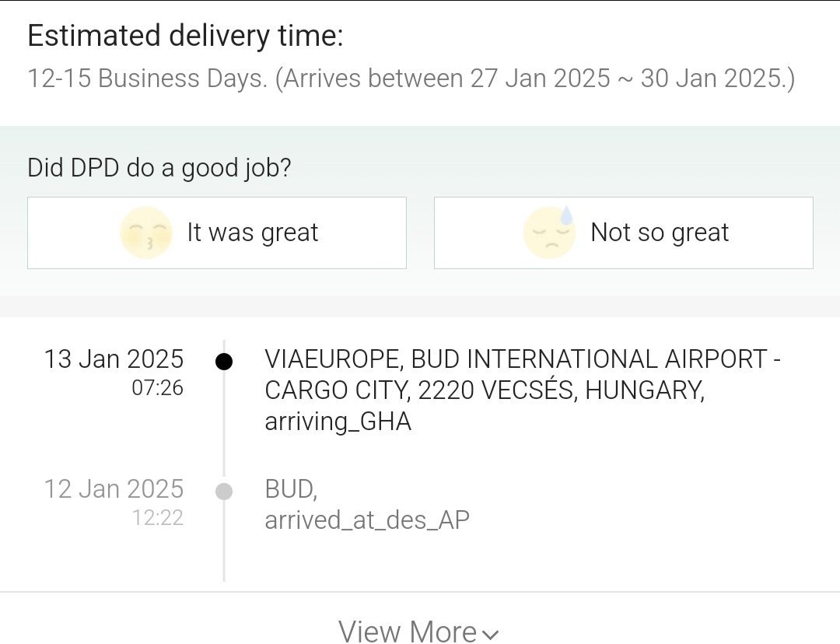Viewport: 840px width, 644px height.
Task: Select the black 13 Jan timeline dot
Action: 224,362
